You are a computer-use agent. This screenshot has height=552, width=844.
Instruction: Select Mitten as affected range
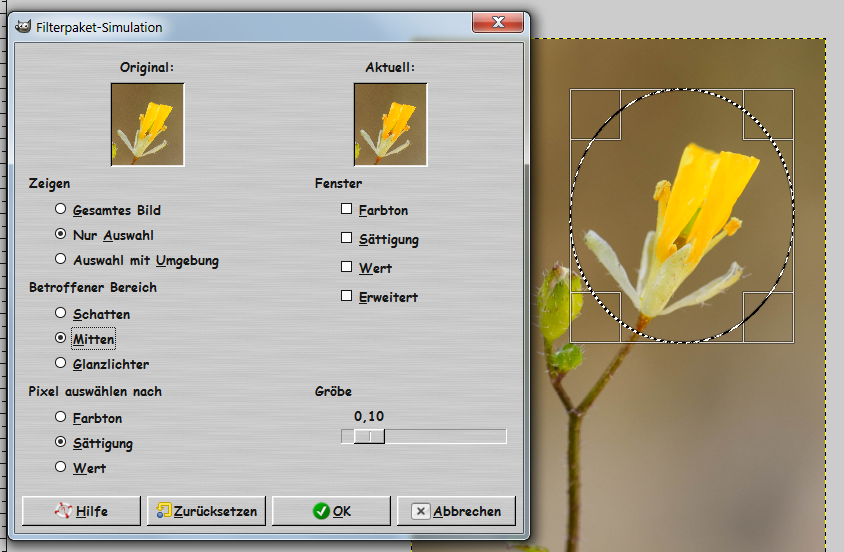point(60,338)
